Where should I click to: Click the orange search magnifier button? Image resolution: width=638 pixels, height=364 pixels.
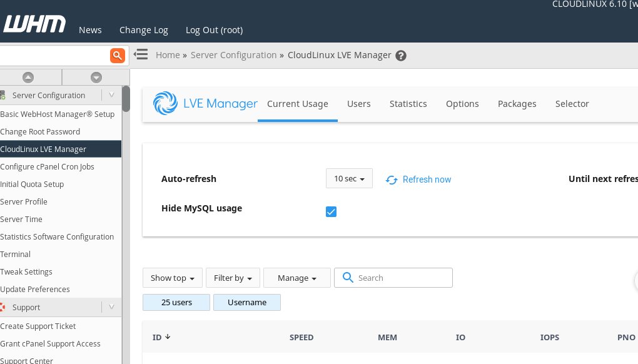(117, 55)
